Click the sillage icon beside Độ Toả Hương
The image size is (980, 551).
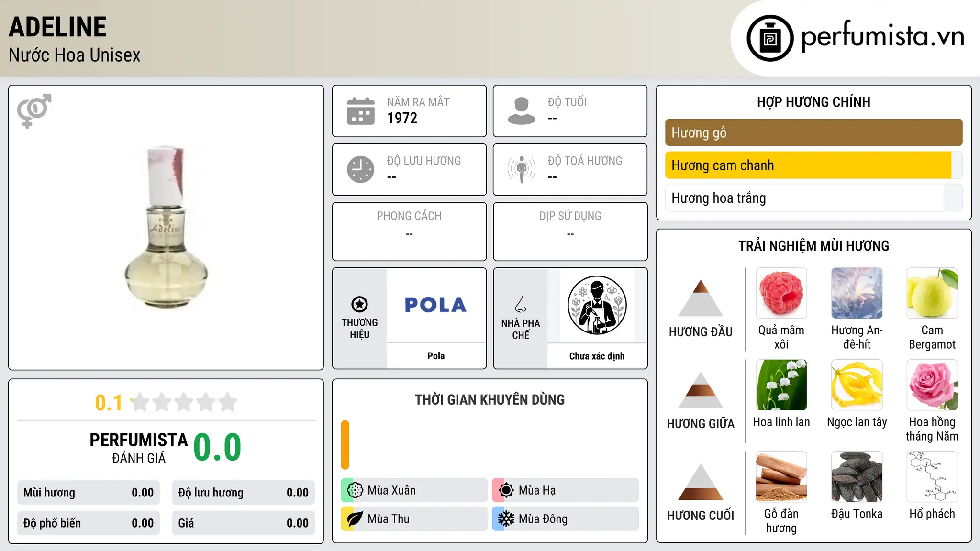point(522,169)
